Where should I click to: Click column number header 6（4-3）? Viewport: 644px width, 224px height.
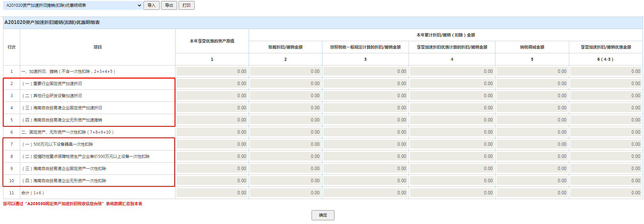pyautogui.click(x=606, y=59)
